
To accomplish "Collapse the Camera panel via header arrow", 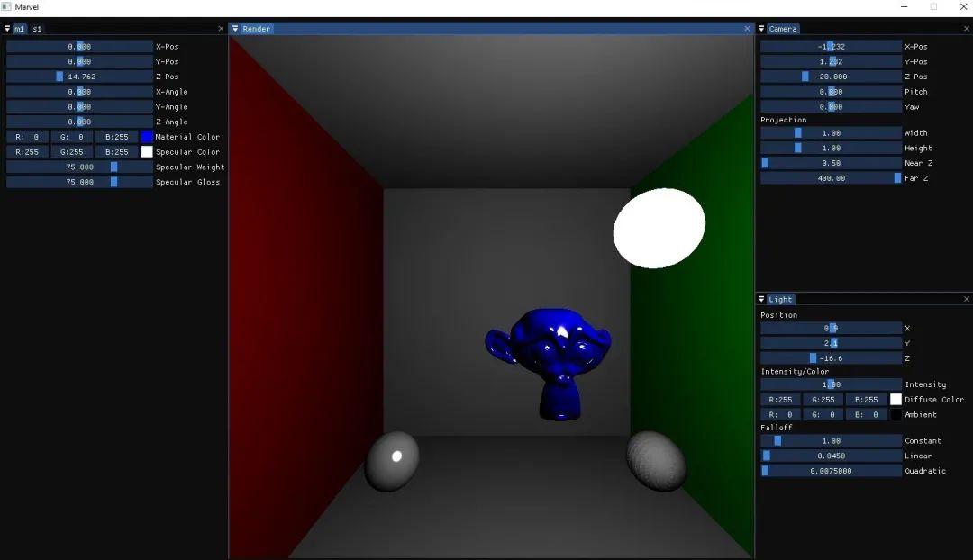I will point(763,28).
